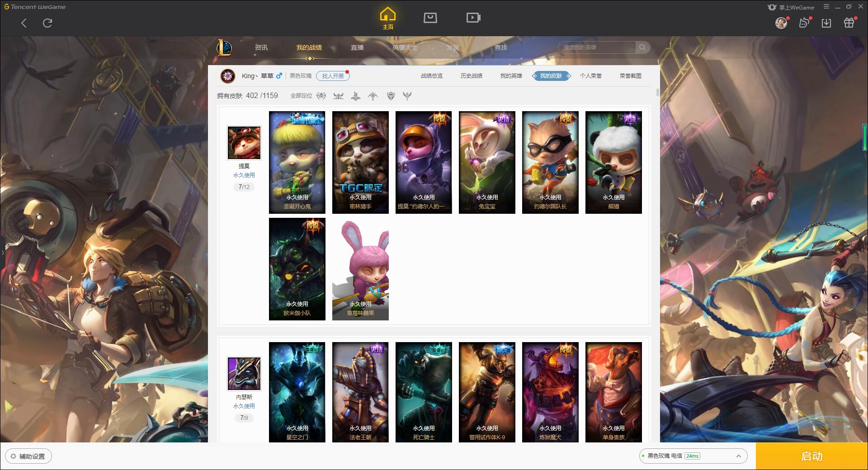The width and height of the screenshot is (868, 470).
Task: Refresh the page with the reload icon
Action: tap(47, 23)
